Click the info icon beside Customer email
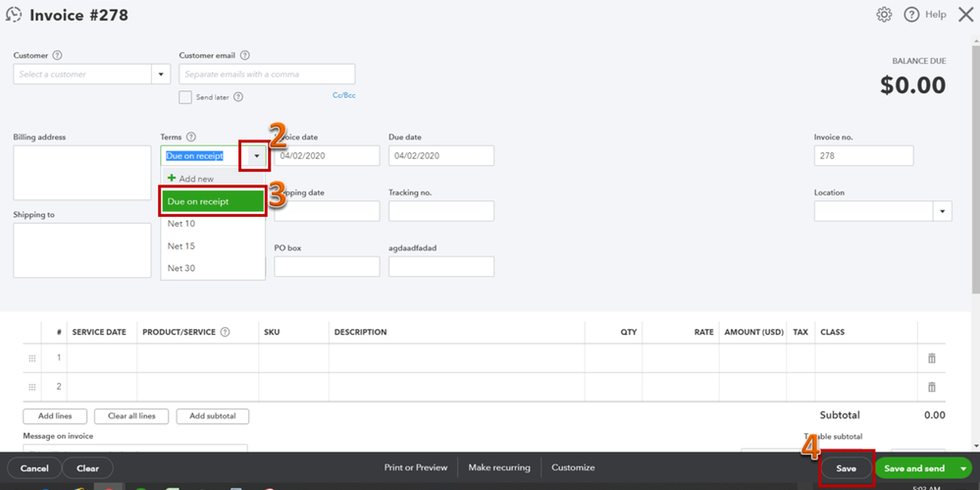Image resolution: width=980 pixels, height=490 pixels. [x=245, y=55]
